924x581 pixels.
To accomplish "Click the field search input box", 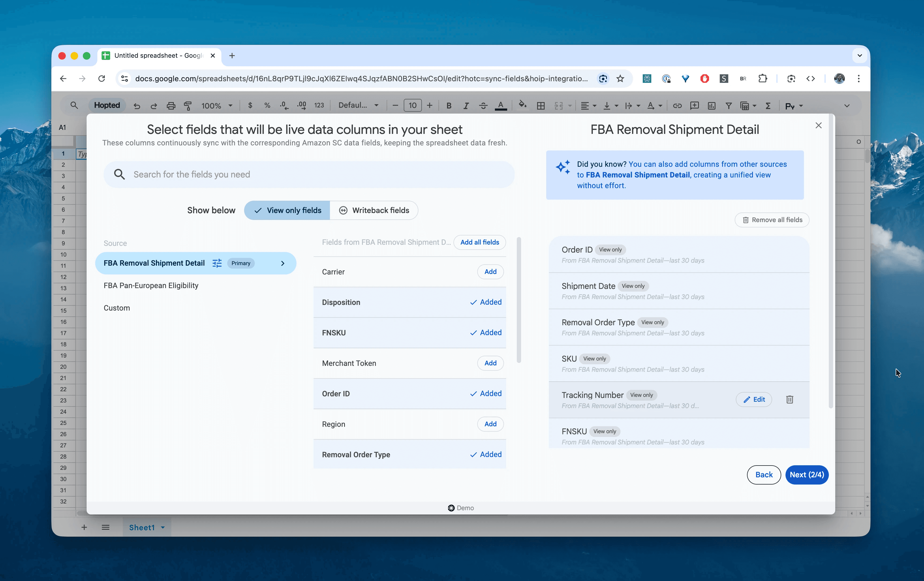I will click(x=309, y=175).
